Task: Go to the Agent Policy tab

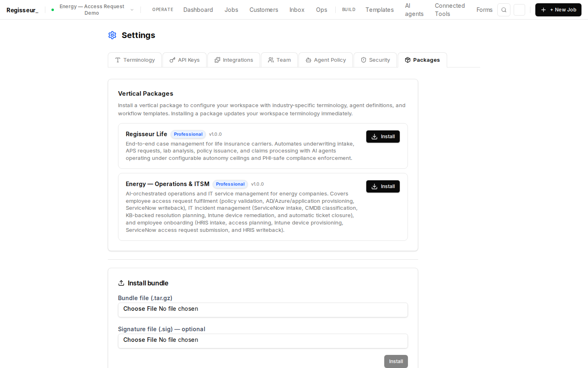Action: point(325,60)
